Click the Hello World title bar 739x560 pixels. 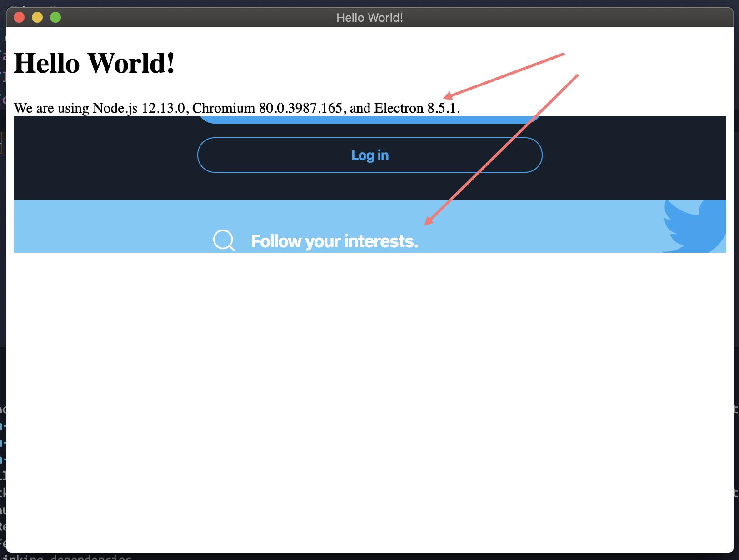pyautogui.click(x=369, y=17)
